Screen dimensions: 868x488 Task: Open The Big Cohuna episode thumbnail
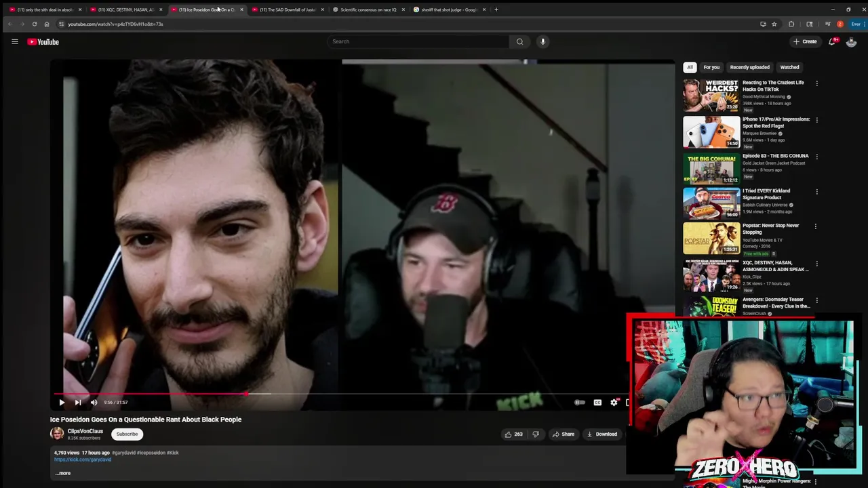point(711,168)
